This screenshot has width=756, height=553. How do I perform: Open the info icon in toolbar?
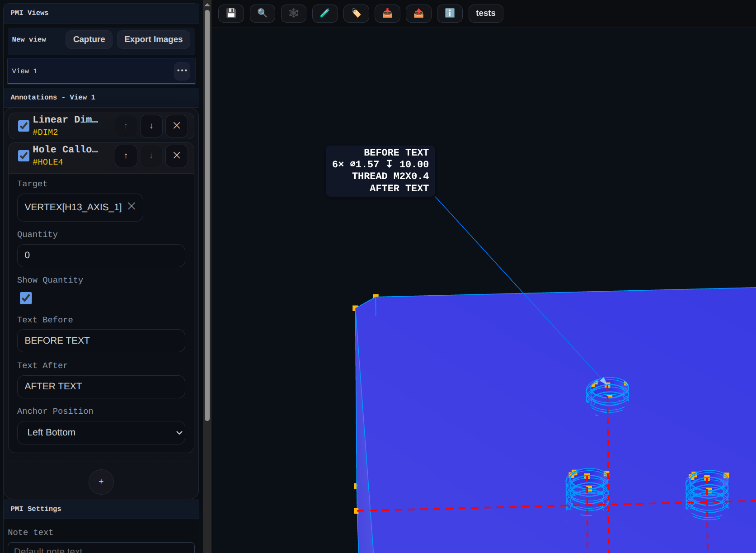point(450,13)
